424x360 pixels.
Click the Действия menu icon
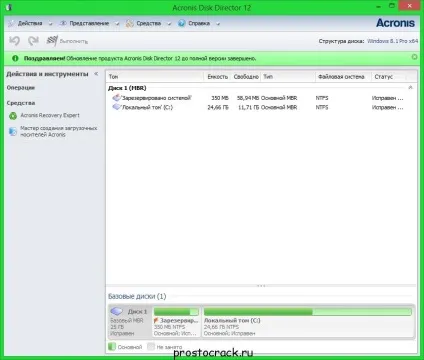coord(11,23)
